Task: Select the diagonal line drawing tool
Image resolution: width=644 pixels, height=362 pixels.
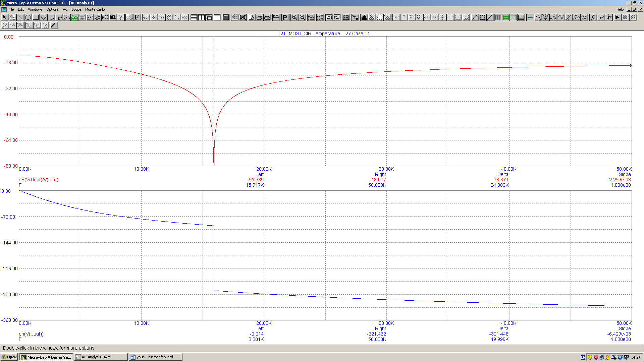Action: (20, 17)
